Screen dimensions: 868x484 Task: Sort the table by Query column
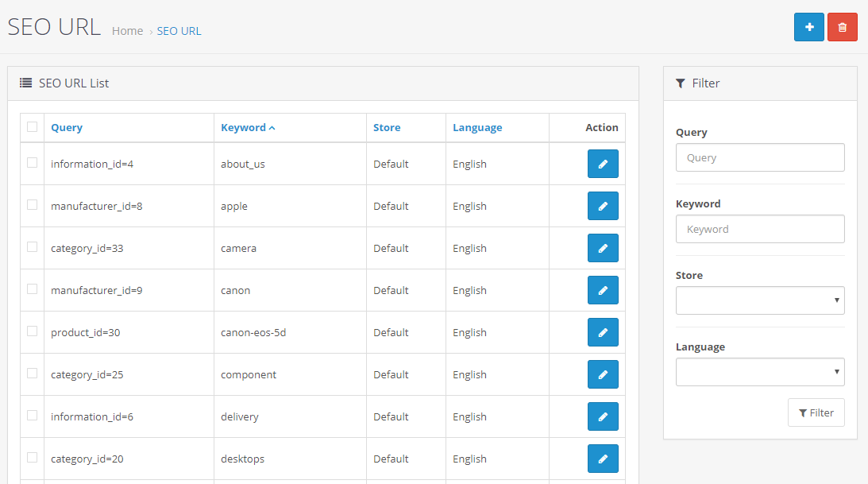[67, 127]
